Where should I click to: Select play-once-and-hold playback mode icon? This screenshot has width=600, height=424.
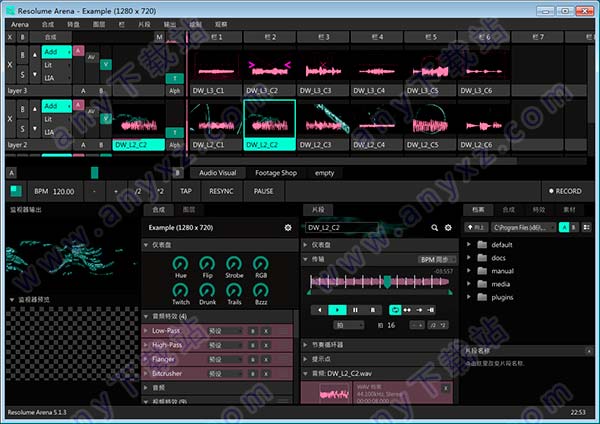(430, 310)
